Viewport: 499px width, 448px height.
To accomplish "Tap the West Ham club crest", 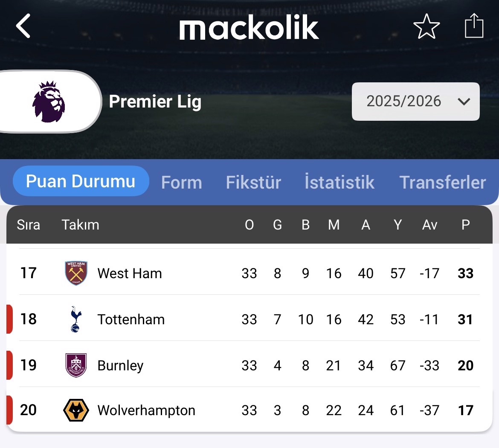I will tap(76, 273).
